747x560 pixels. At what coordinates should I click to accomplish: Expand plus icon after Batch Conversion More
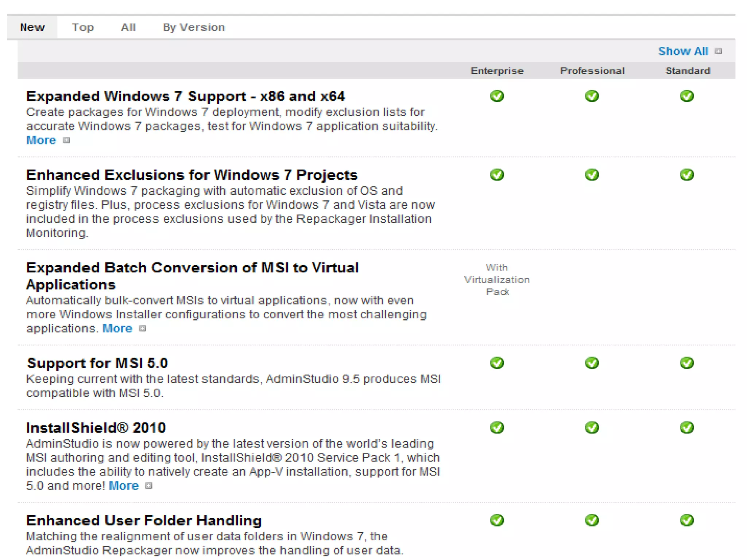pos(142,328)
